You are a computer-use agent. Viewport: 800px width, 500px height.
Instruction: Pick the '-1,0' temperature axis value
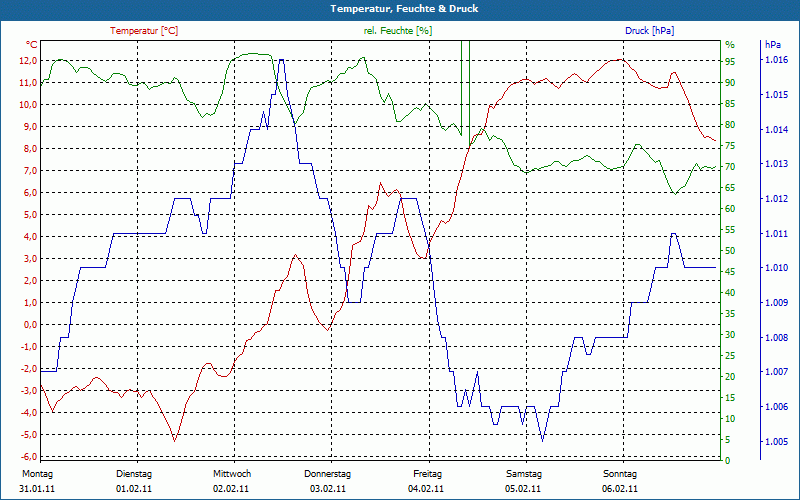[x=27, y=346]
